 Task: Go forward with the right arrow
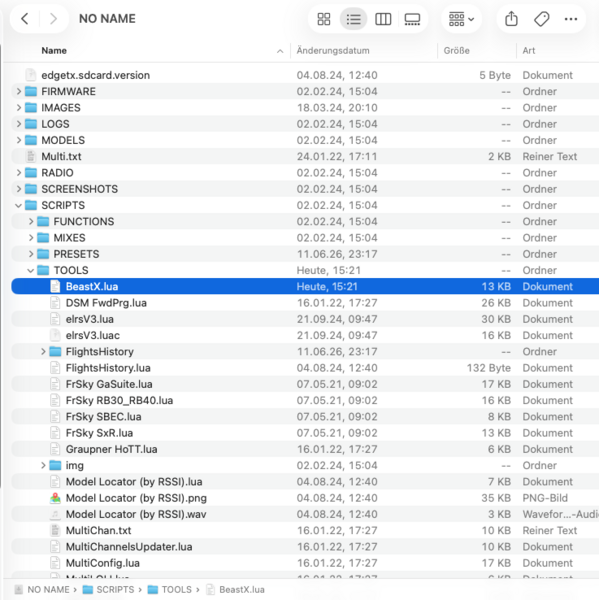(x=53, y=19)
